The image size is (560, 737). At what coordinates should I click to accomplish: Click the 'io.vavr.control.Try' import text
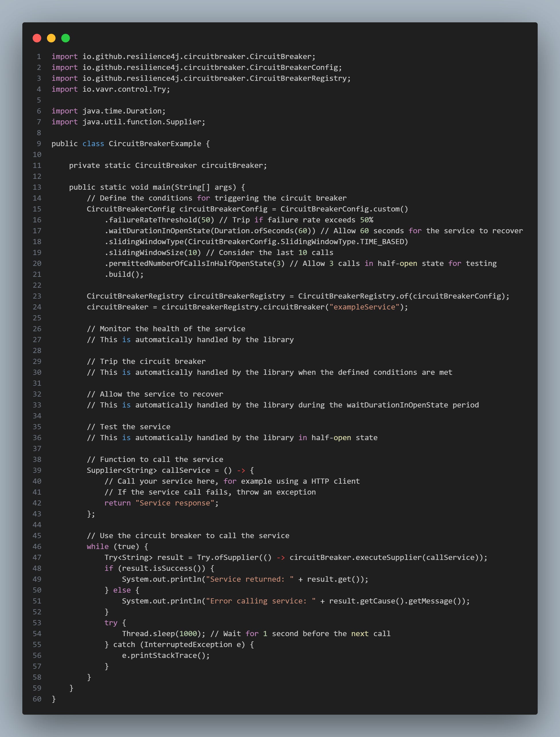[x=124, y=89]
